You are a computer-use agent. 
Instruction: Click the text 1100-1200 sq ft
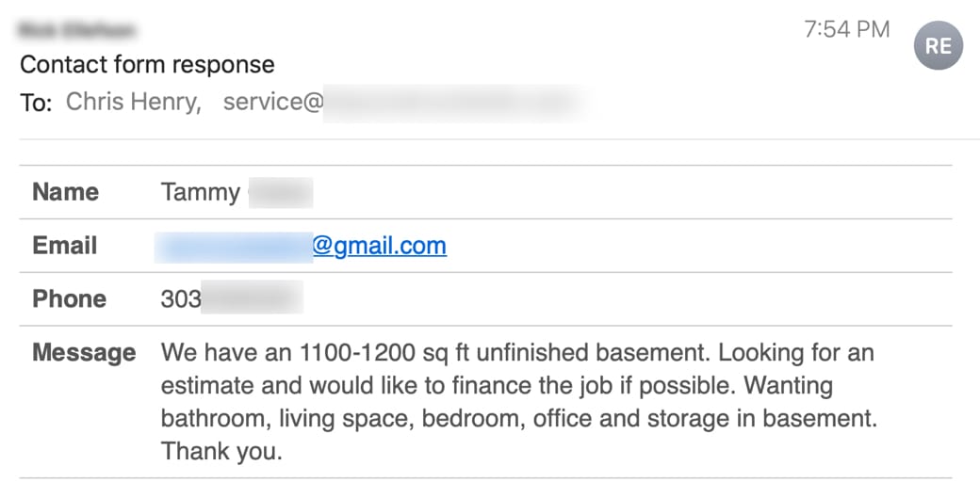pyautogui.click(x=386, y=353)
